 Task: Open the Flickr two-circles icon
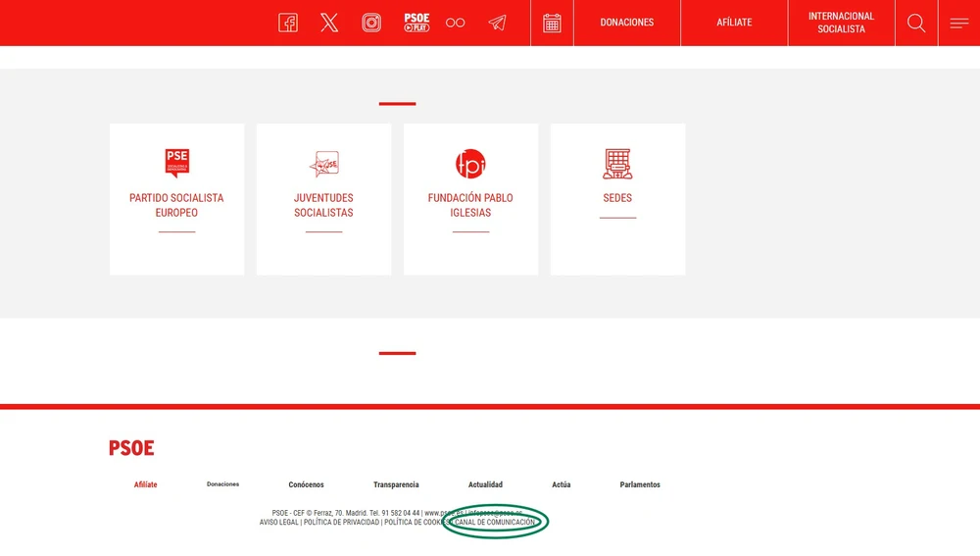pos(455,24)
